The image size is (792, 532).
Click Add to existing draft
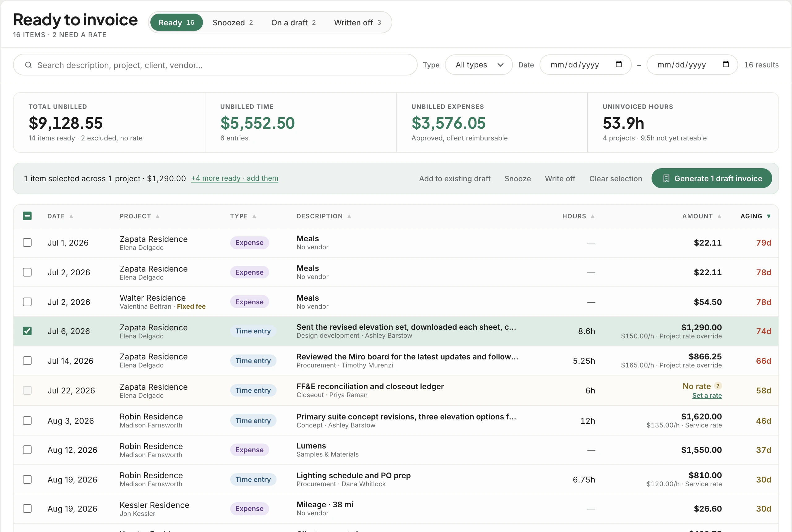pyautogui.click(x=455, y=178)
